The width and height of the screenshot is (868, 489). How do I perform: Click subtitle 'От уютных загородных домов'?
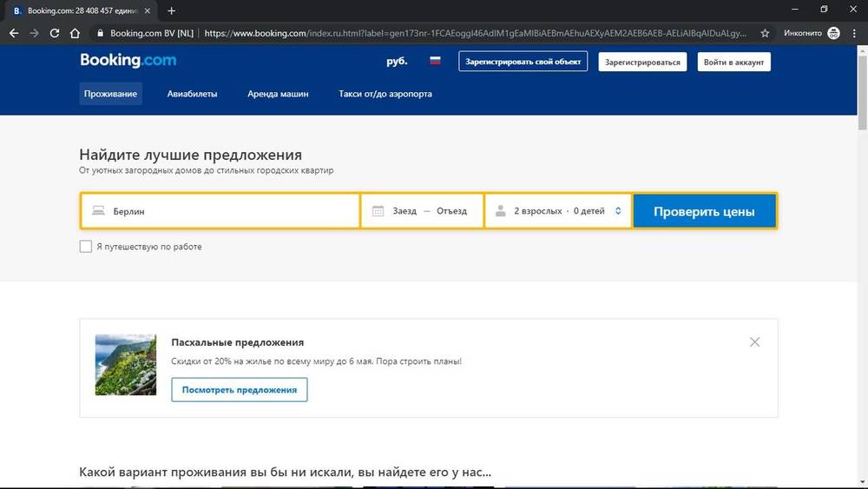pyautogui.click(x=206, y=170)
